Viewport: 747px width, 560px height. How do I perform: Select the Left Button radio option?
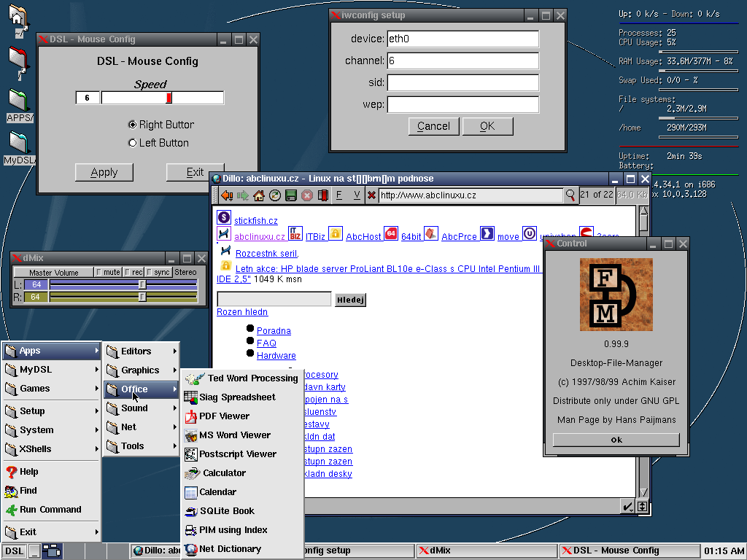(133, 143)
